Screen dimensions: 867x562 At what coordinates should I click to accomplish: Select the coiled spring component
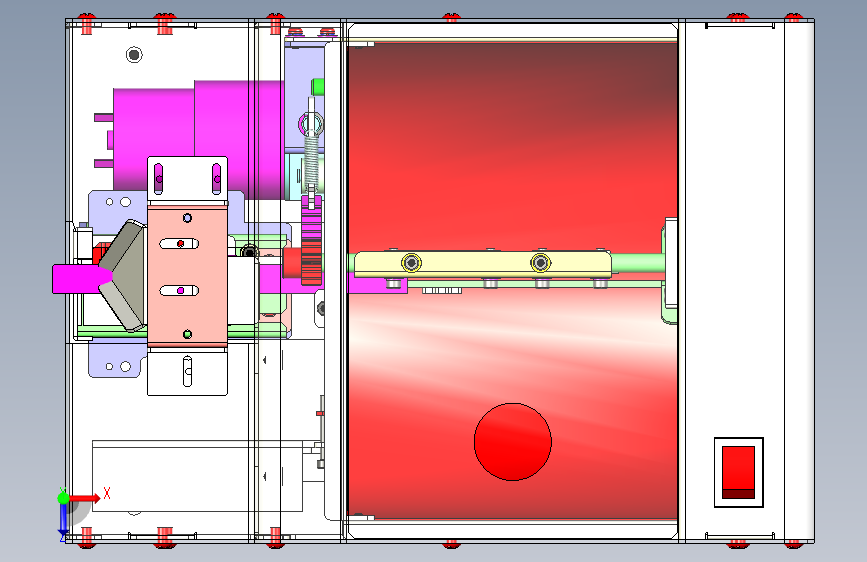click(312, 162)
